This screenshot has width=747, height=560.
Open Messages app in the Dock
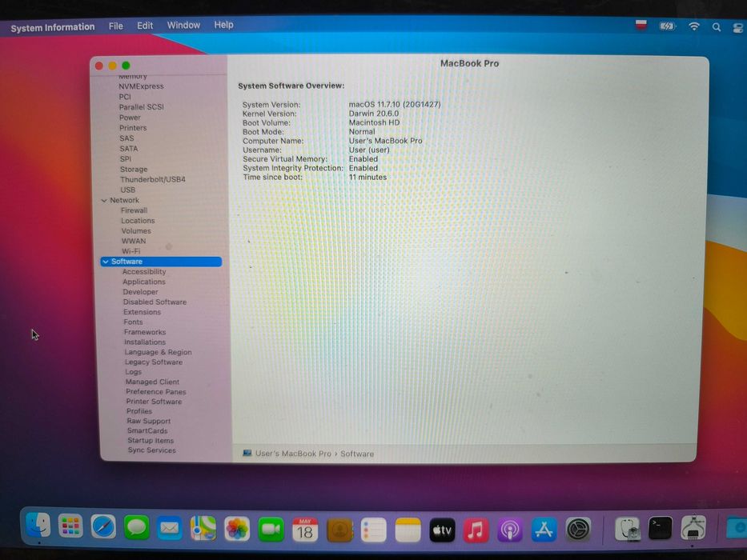[137, 528]
